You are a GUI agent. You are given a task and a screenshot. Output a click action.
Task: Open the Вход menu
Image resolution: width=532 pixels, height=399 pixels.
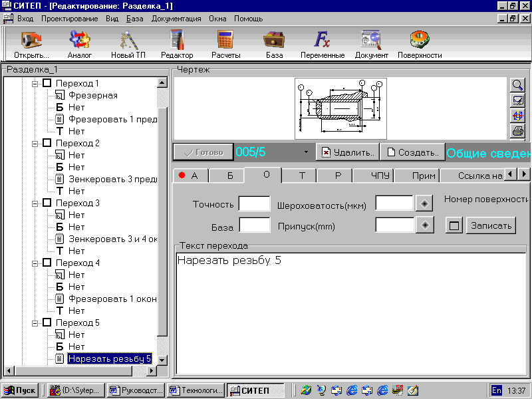click(x=25, y=19)
